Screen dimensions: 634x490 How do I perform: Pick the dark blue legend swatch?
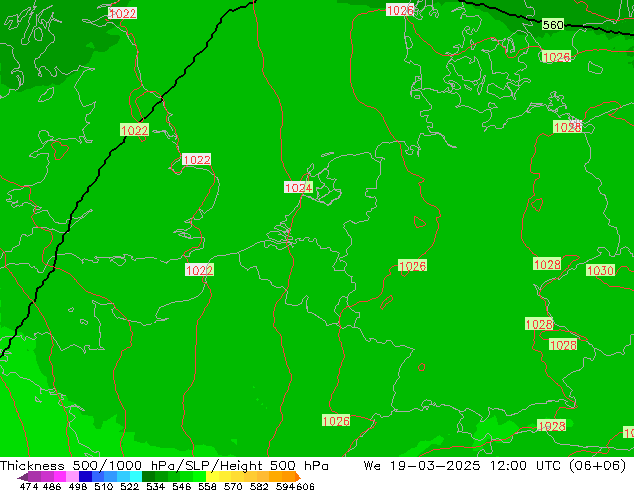coord(85,476)
